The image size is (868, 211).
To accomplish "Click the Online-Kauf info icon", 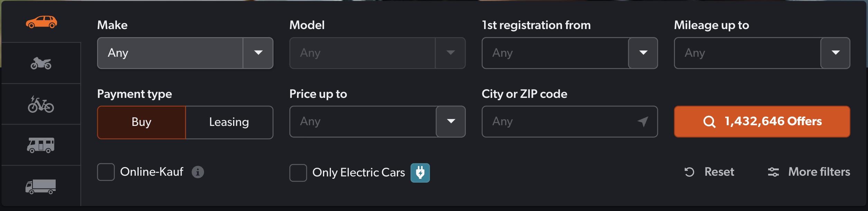I will (198, 172).
